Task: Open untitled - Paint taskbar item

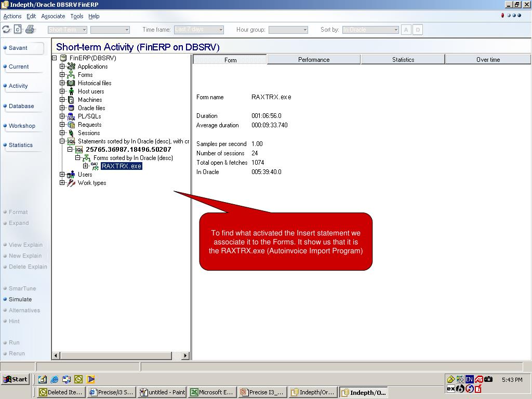Action: tap(163, 392)
